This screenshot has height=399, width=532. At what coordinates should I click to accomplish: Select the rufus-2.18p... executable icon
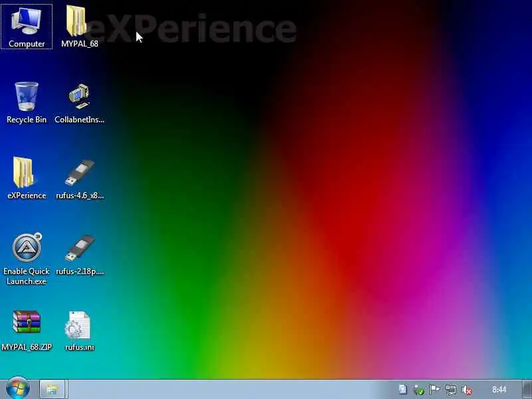tap(79, 255)
